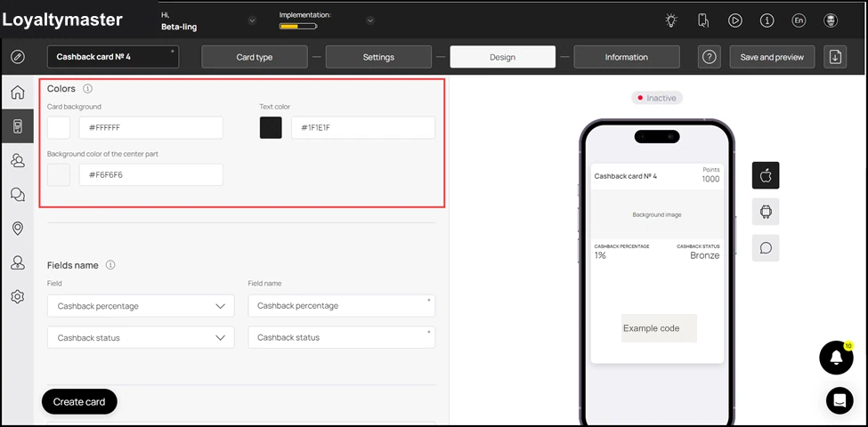Click the Colors info icon
The height and width of the screenshot is (427, 868).
pos(87,88)
